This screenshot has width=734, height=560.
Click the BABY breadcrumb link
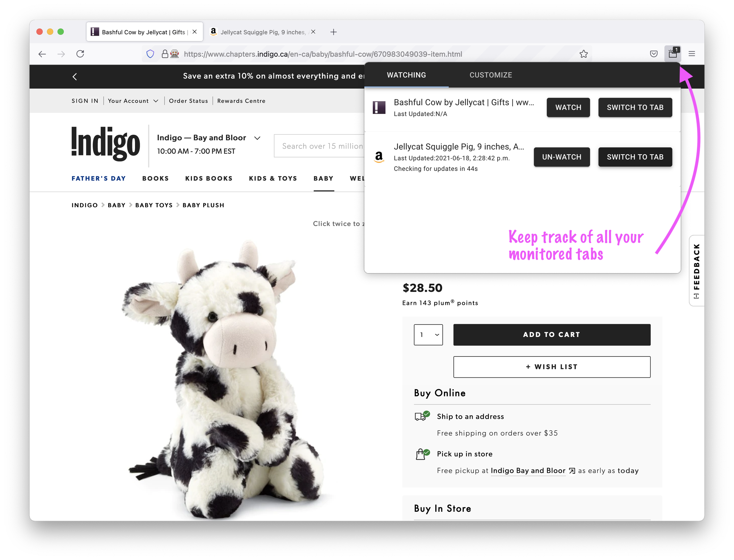(117, 205)
